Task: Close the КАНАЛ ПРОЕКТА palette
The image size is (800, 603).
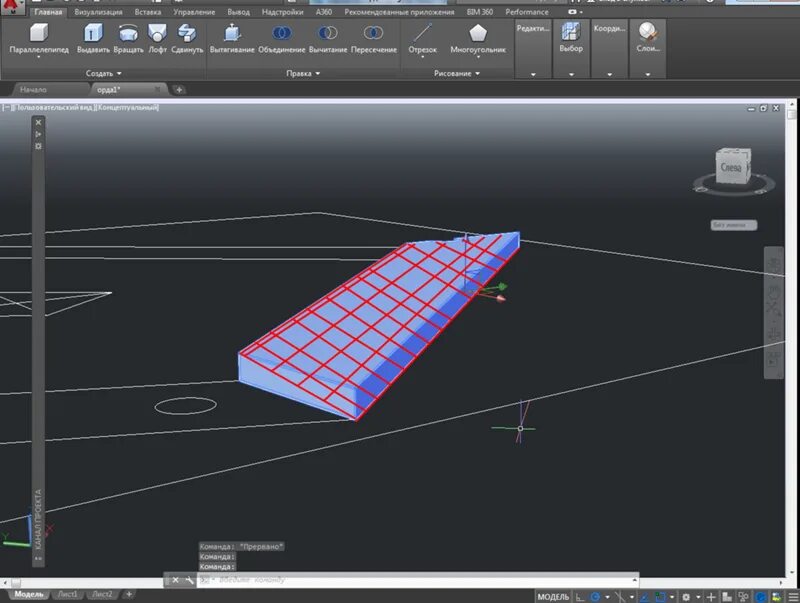Action: click(x=38, y=122)
